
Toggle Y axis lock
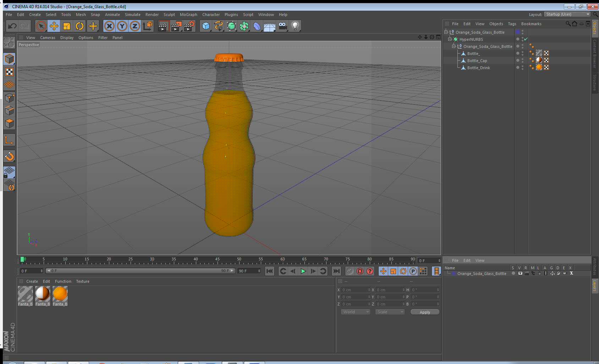point(122,26)
